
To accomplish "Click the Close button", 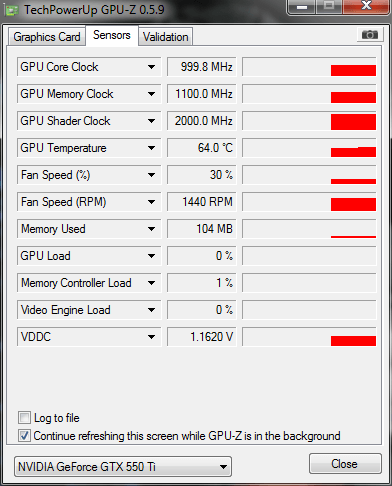I will click(x=345, y=463).
